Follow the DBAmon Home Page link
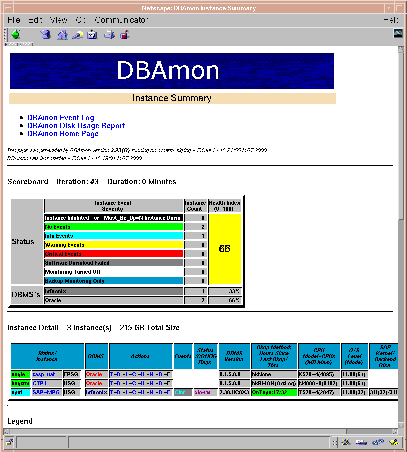Image resolution: width=407 pixels, height=452 pixels. [63, 133]
